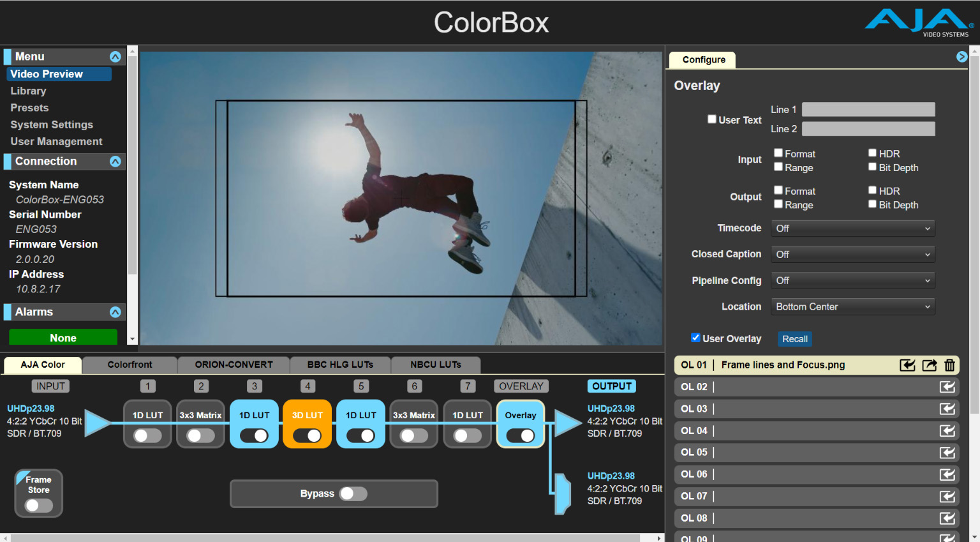Import a file into the OL 03 slot

click(947, 409)
